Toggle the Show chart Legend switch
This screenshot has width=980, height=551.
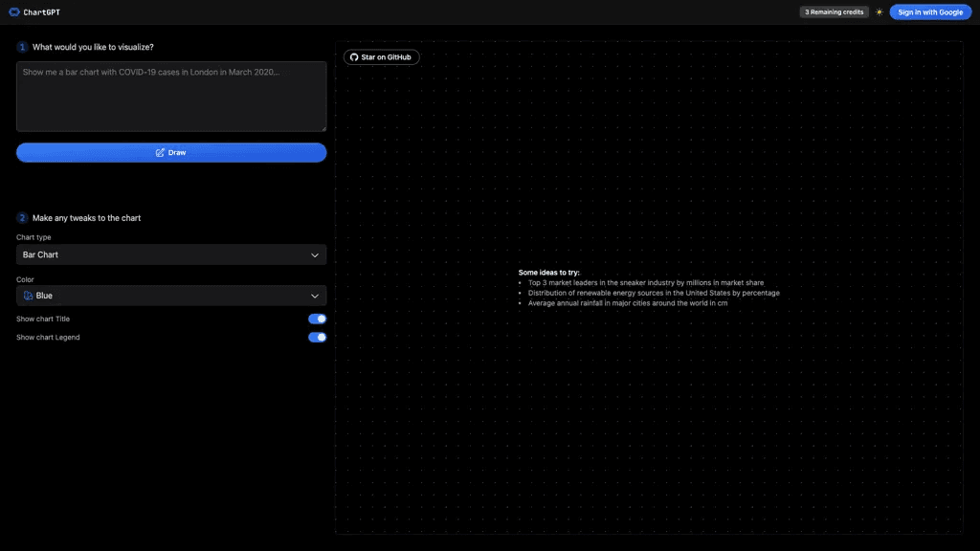317,338
